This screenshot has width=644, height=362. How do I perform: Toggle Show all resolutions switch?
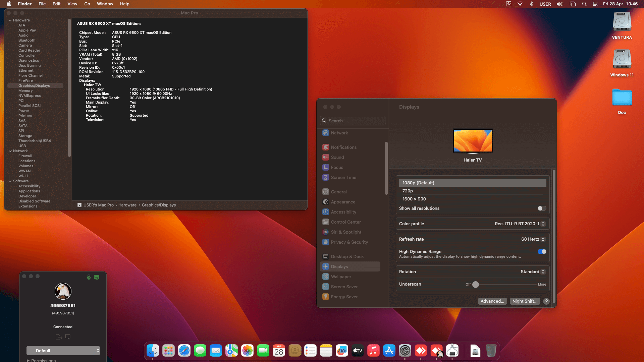[542, 208]
